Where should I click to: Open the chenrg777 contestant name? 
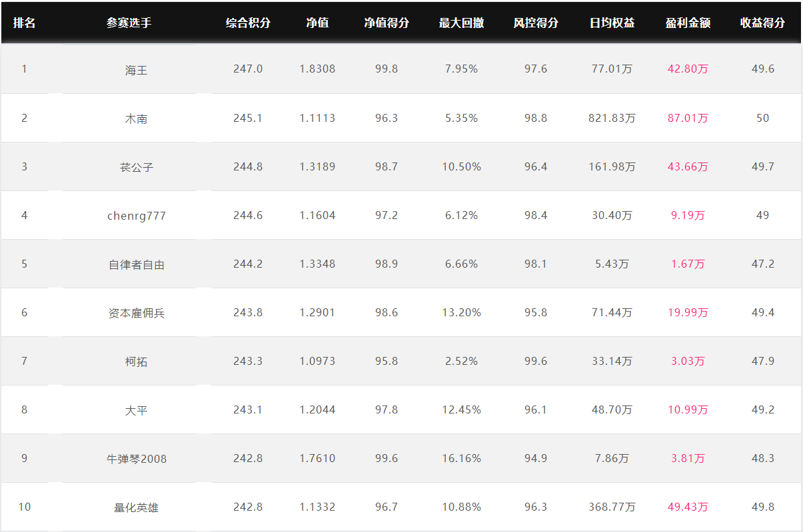pyautogui.click(x=136, y=216)
